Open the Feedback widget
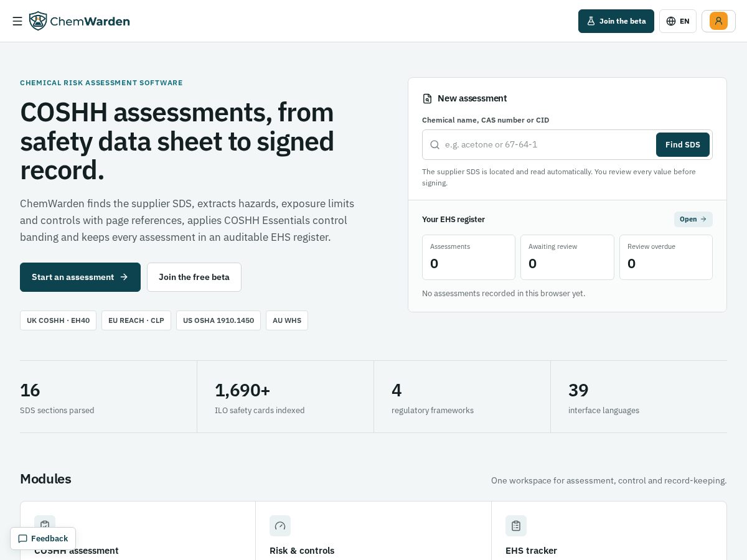The image size is (747, 560). 43,538
